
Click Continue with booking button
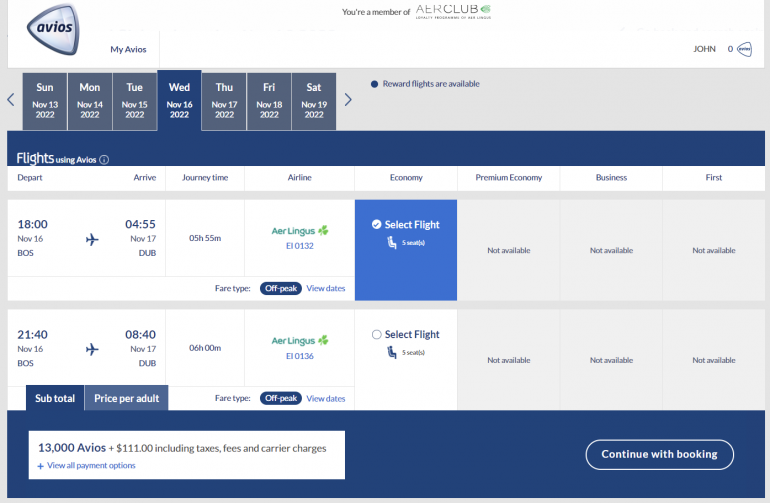(x=659, y=454)
